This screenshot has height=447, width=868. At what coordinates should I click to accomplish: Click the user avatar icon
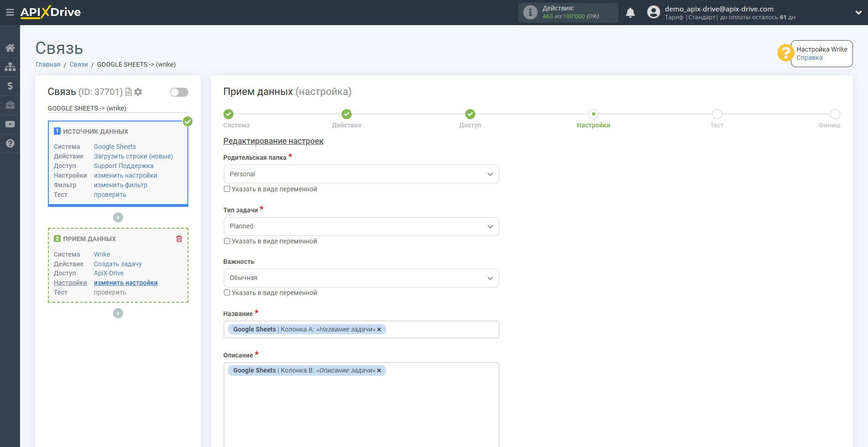(x=654, y=12)
